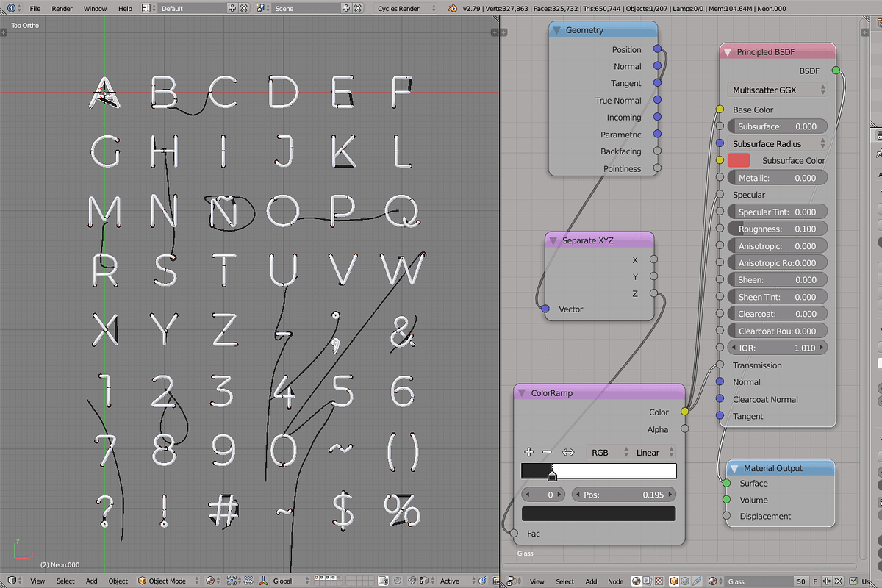
Task: Collapse the Separate XYZ node
Action: pyautogui.click(x=553, y=240)
